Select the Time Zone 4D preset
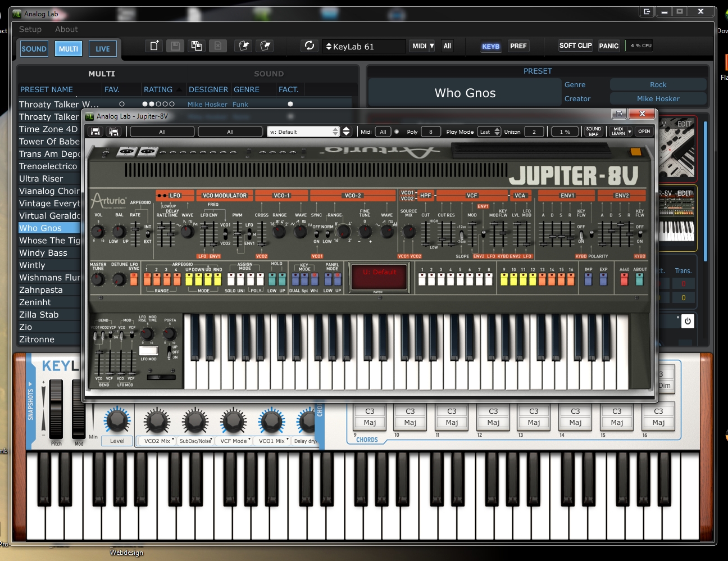Screen dimensions: 728x561 click(x=49, y=129)
